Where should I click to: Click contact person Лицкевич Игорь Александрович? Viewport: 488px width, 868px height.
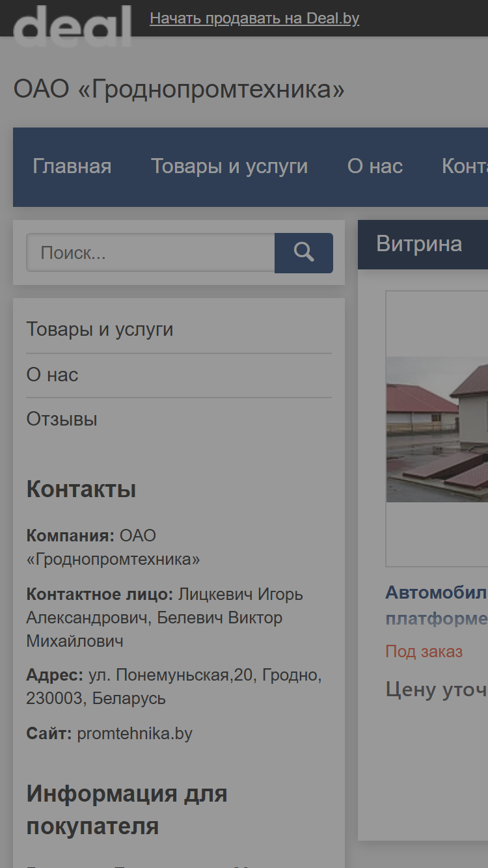(x=165, y=606)
